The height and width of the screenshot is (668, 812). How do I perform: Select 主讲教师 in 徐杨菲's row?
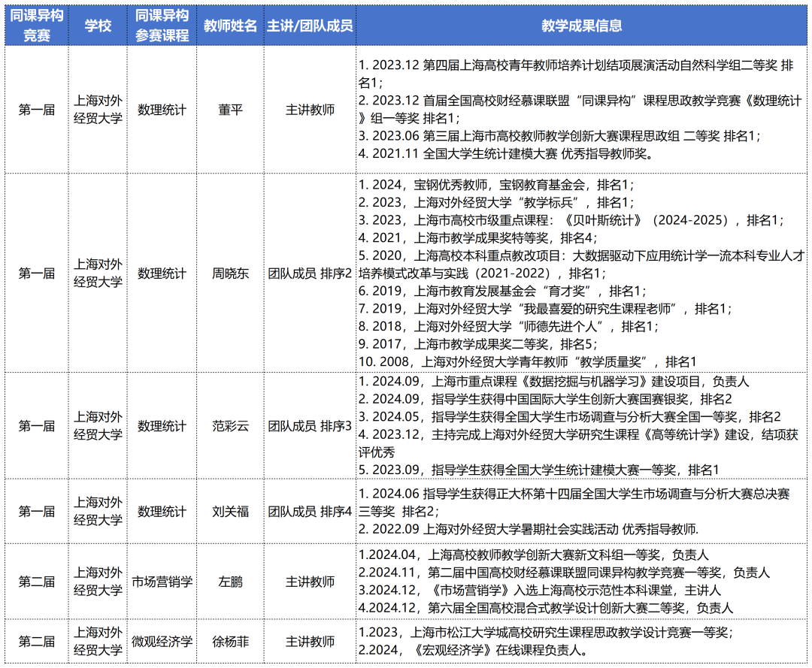coord(310,642)
